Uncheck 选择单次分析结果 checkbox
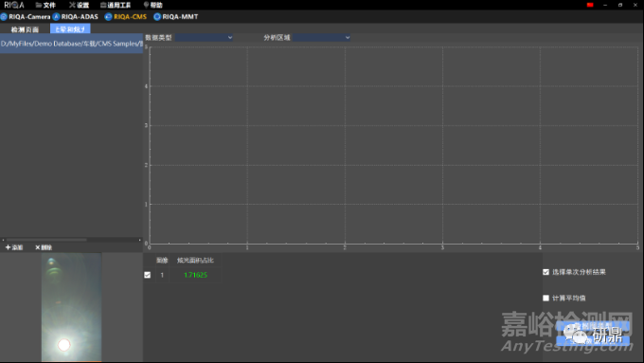The image size is (644, 363). [546, 272]
